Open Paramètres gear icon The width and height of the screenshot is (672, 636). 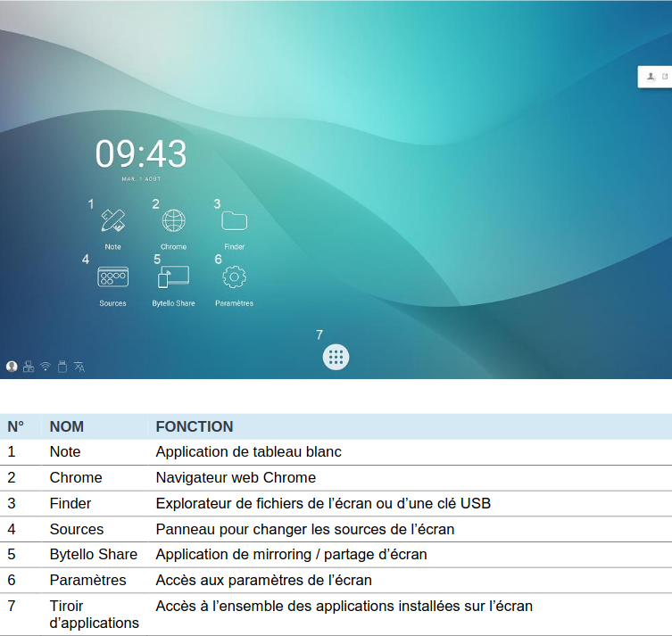pyautogui.click(x=234, y=277)
